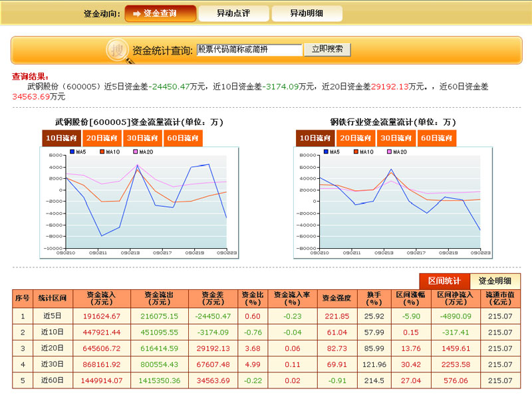Viewport: 532px width, 407px height.
Task: Click pink MA20 legend swatch on 钢铁行业 chart
Action: (396, 152)
